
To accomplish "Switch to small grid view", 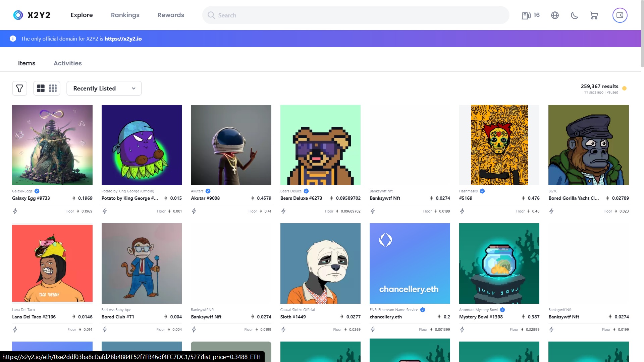I will 53,88.
